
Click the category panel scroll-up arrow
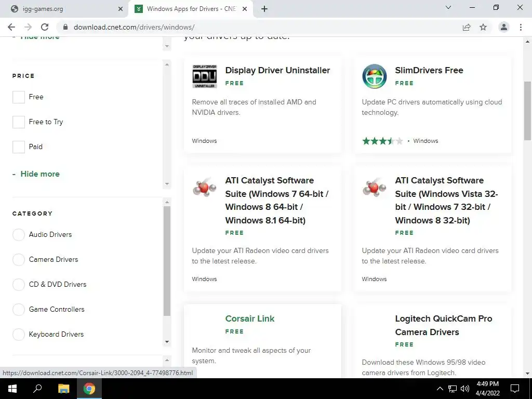pyautogui.click(x=167, y=202)
